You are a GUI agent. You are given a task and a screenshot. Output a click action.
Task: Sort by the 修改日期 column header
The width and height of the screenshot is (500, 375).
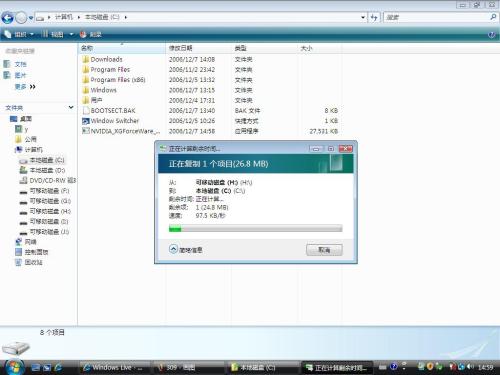click(x=199, y=48)
